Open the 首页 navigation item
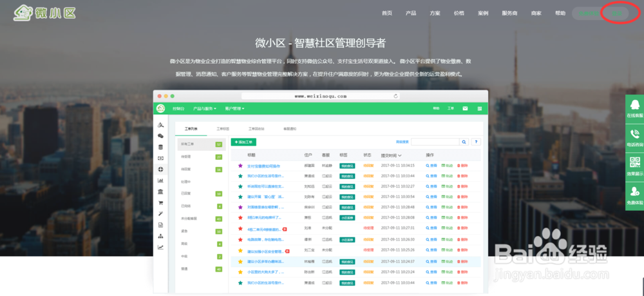644x296 pixels. click(x=387, y=13)
